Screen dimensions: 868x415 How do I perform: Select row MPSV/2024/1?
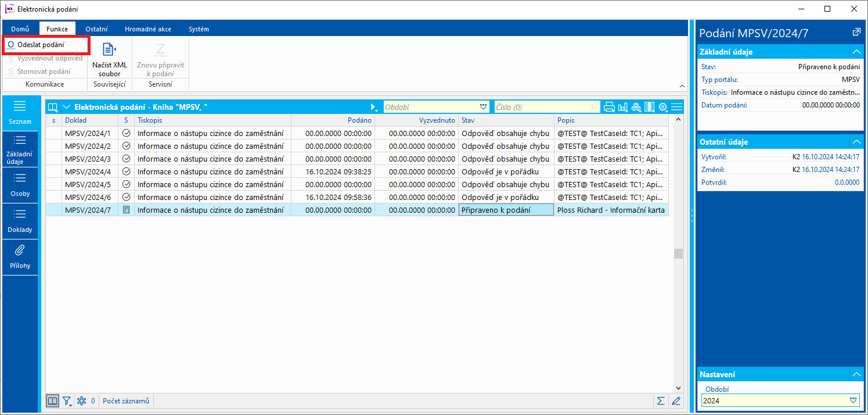tap(357, 133)
